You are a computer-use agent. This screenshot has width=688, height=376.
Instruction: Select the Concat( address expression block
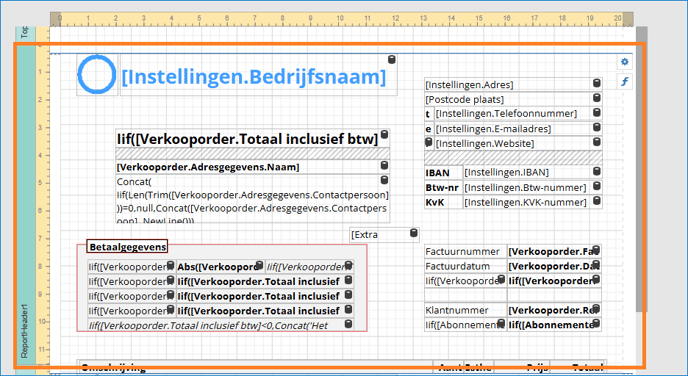pyautogui.click(x=253, y=199)
